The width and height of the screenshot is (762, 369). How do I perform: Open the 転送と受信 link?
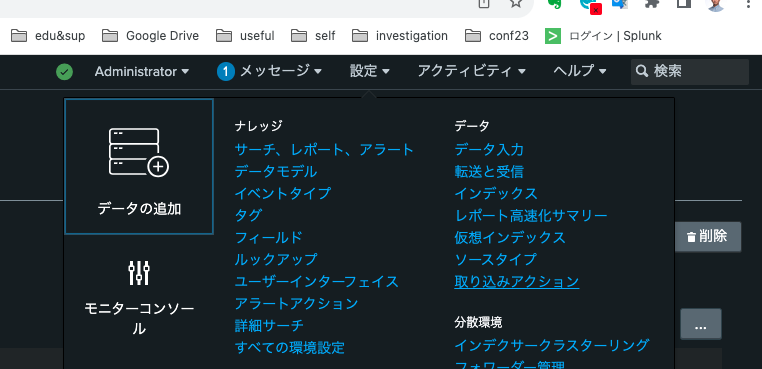point(489,172)
